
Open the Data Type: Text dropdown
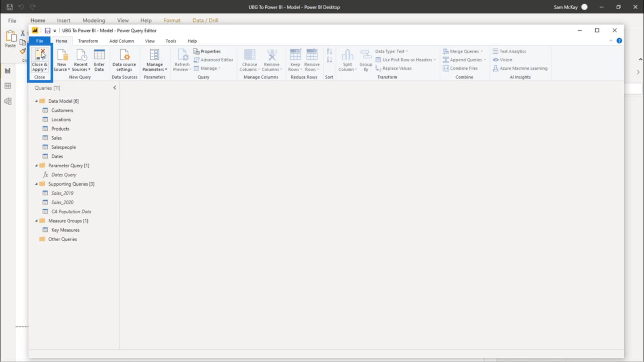pyautogui.click(x=391, y=51)
